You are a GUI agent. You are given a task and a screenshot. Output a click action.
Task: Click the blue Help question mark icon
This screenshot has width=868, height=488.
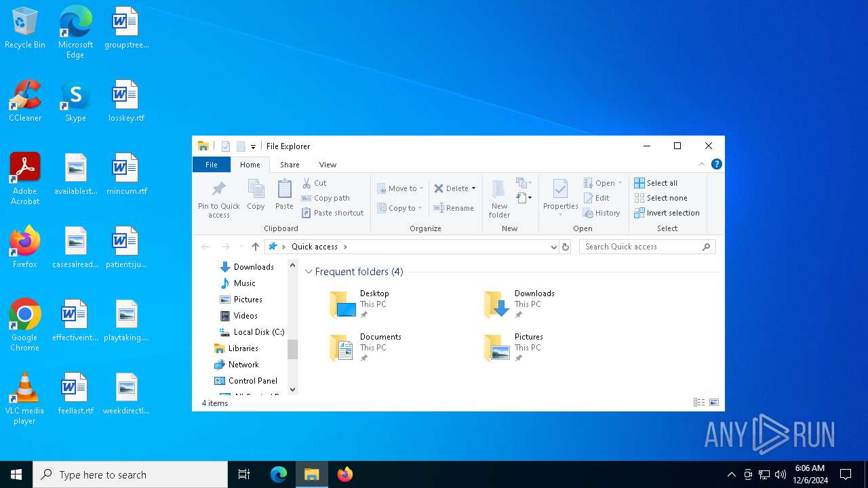click(717, 164)
